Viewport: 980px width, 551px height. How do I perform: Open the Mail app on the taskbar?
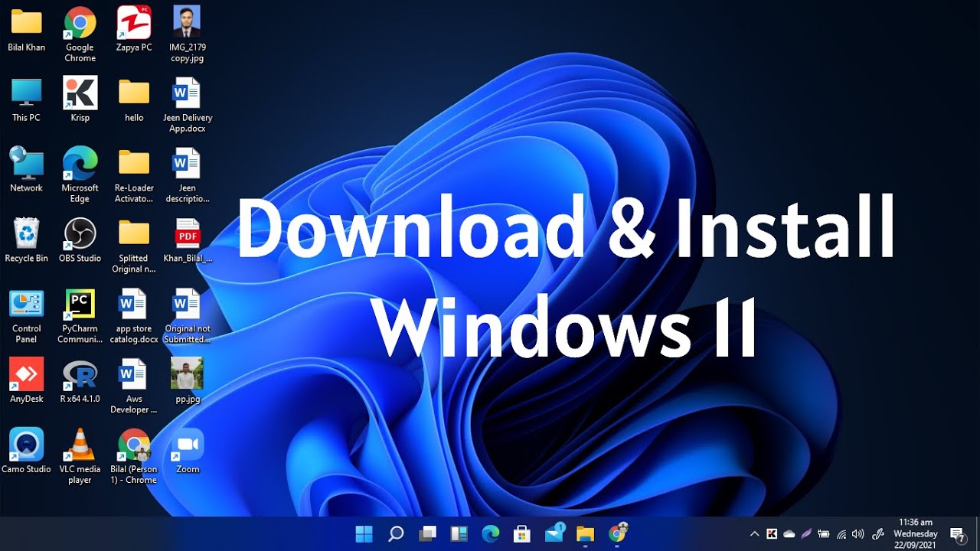tap(554, 533)
